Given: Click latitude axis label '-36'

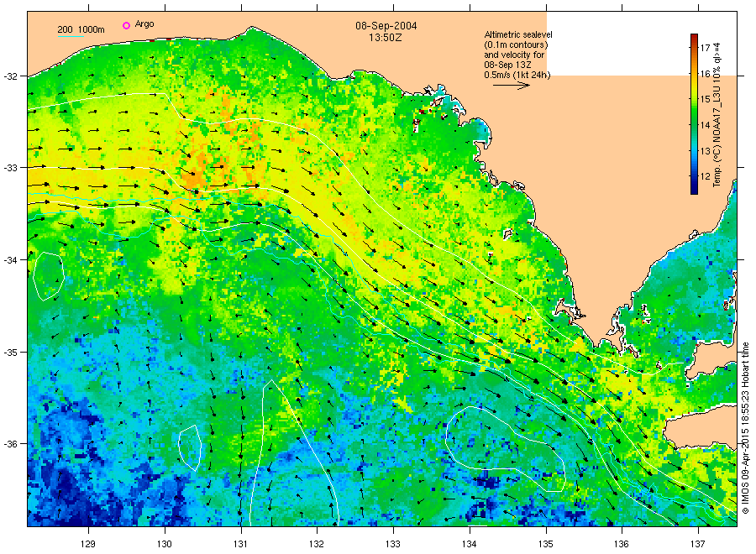Looking at the screenshot, I should click(x=10, y=444).
